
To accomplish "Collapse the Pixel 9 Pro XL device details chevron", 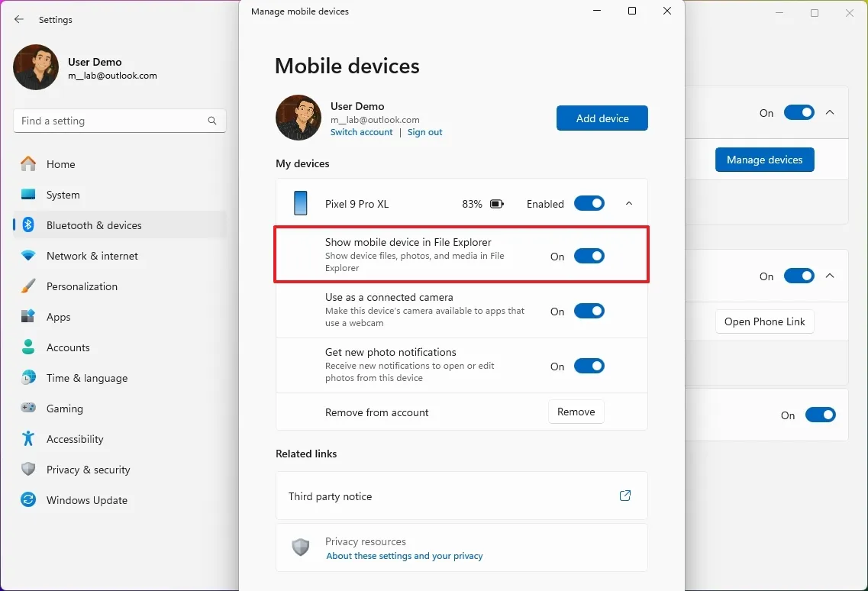I will pos(628,203).
